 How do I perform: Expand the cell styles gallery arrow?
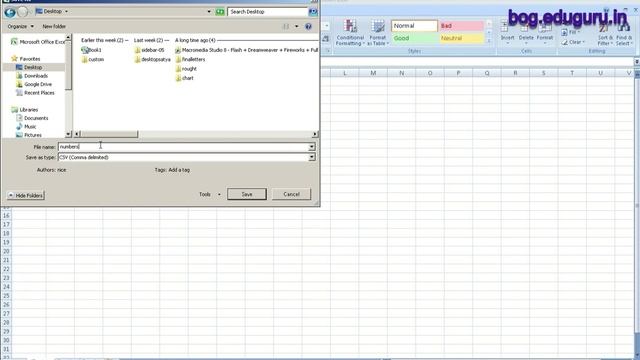[x=489, y=41]
